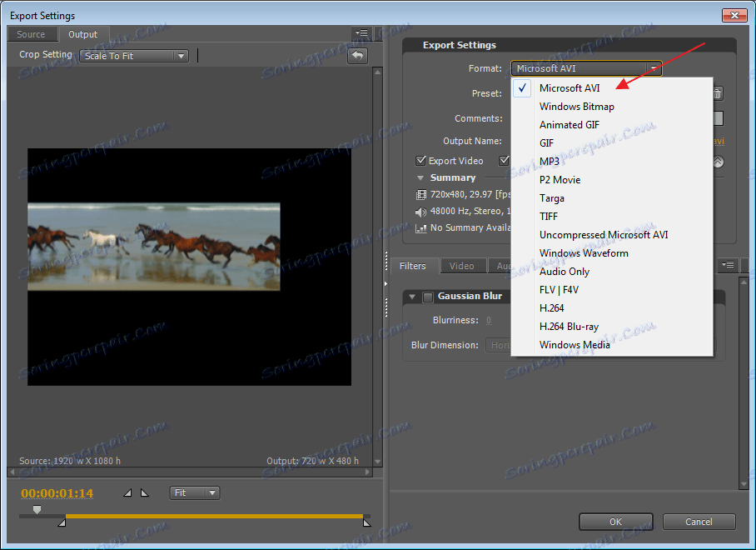The image size is (756, 550).
Task: Click the Set In Point triangle icon
Action: pos(127,493)
